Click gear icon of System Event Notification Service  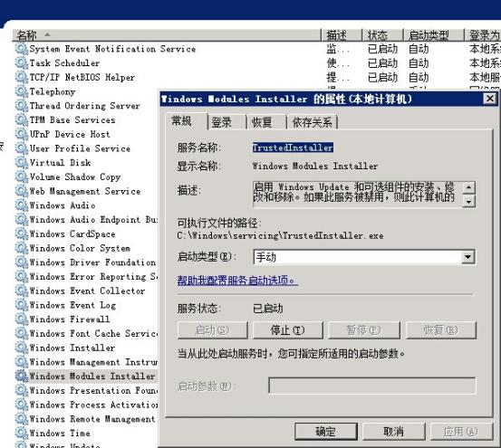coord(22,49)
